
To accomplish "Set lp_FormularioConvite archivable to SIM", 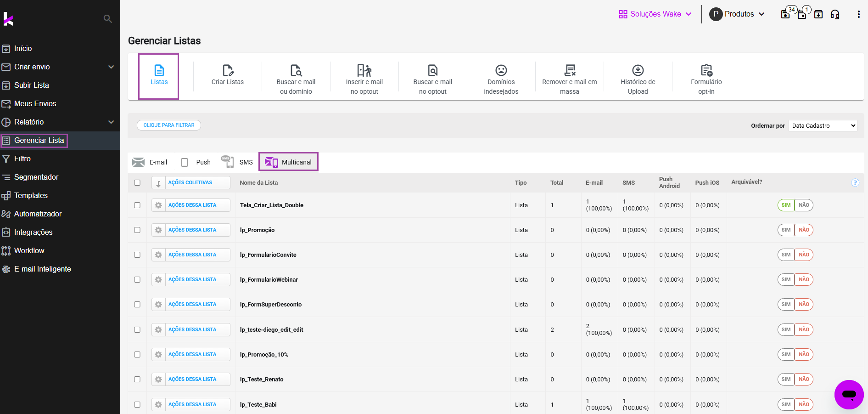I will (786, 255).
